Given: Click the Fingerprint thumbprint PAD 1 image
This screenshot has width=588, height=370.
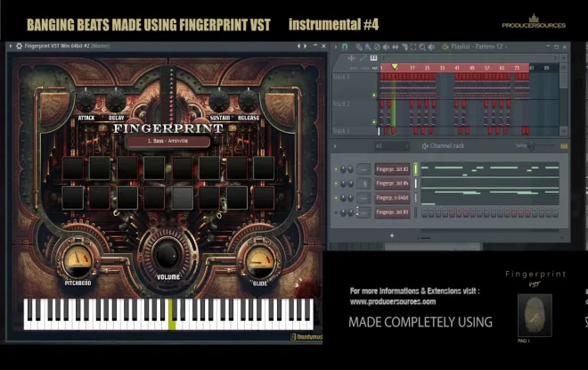Looking at the screenshot, I should [x=535, y=316].
